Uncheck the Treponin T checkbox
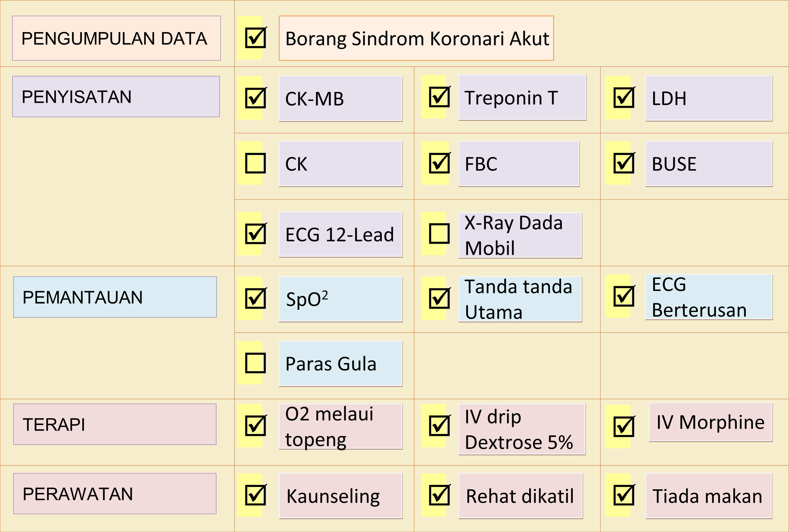The width and height of the screenshot is (789, 532). 439,97
